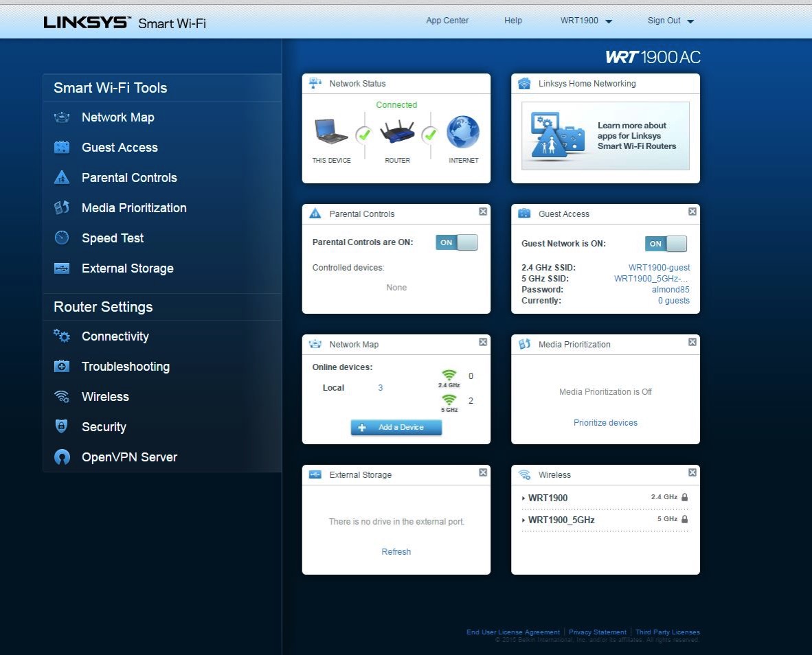Click the Prioritize devices link
The image size is (812, 655).
[x=605, y=423]
